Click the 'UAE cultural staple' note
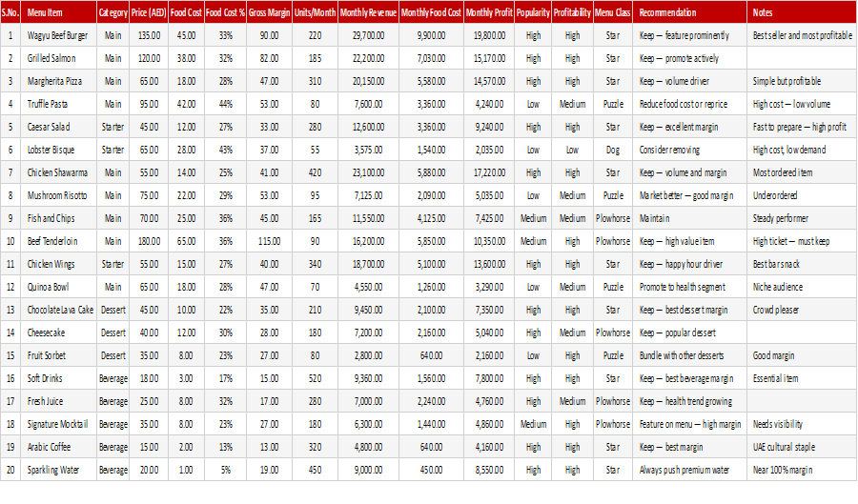Viewport: 858px width, 504px height. coord(802,447)
